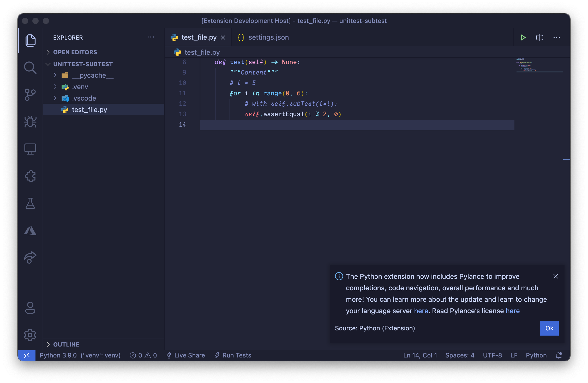Click the Content docstring line

point(254,72)
